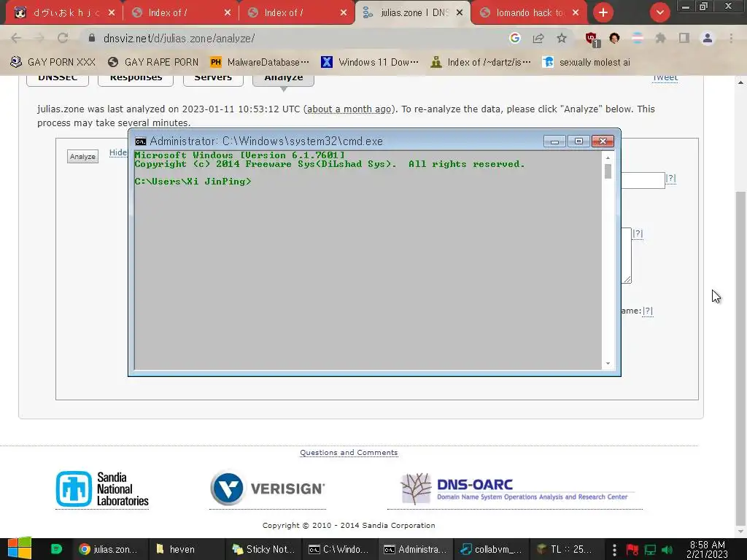
Task: Open the Chrome profile avatar
Action: click(x=708, y=38)
